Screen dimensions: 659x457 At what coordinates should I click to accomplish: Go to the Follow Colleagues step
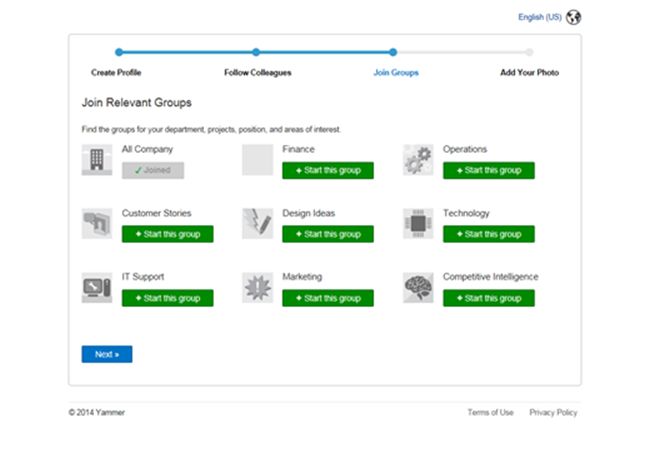257,72
